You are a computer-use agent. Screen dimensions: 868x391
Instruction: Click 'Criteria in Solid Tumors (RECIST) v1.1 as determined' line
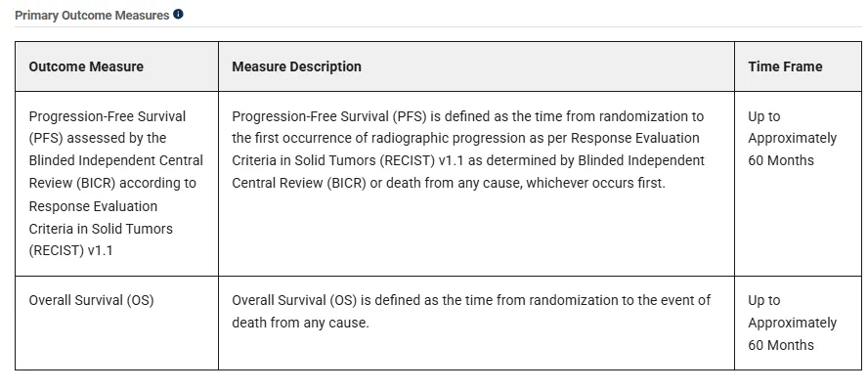(x=468, y=160)
